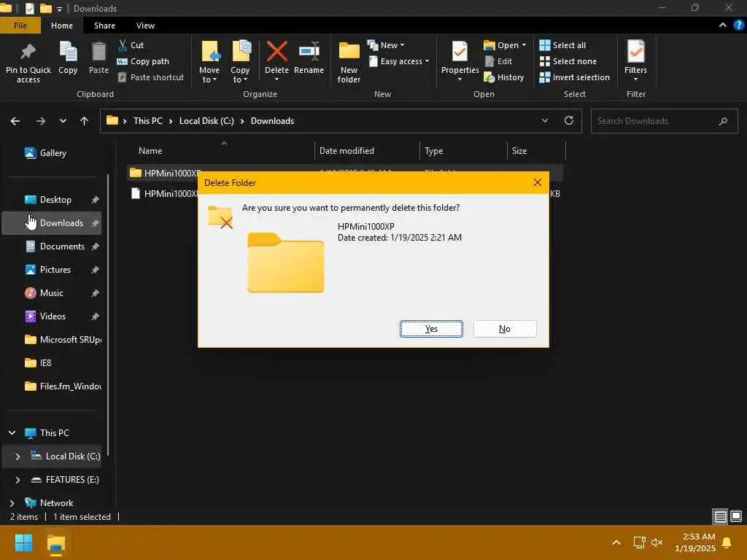Click Select none in ribbon
747x560 pixels.
[568, 61]
